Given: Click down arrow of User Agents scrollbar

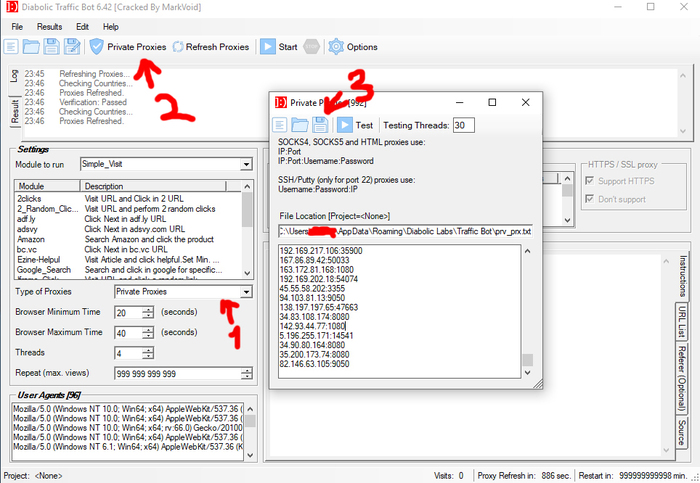Looking at the screenshot, I should pos(250,455).
